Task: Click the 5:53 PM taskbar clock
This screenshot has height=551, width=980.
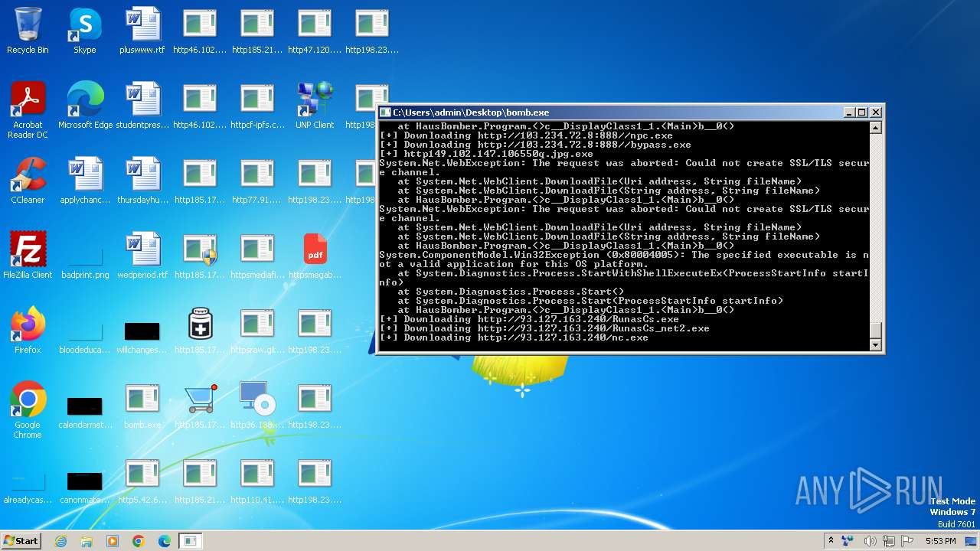Action: point(940,541)
